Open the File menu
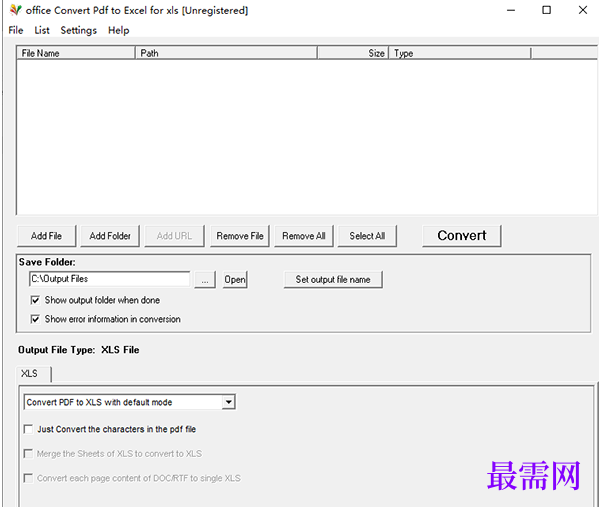599x507 pixels. coord(16,30)
